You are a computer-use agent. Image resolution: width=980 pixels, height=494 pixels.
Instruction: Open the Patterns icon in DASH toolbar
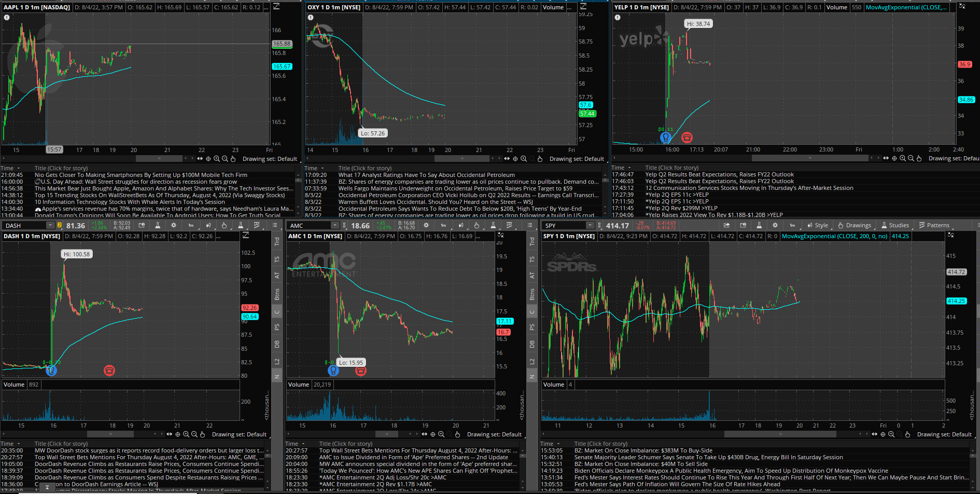tap(257, 225)
